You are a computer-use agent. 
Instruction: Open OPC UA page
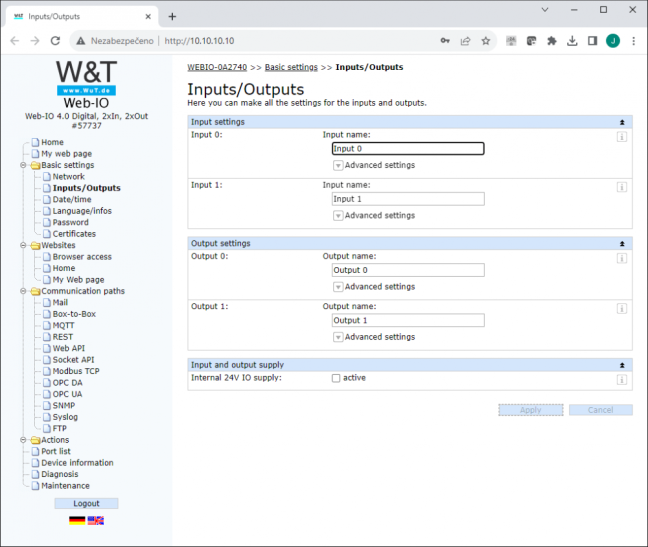coord(67,394)
